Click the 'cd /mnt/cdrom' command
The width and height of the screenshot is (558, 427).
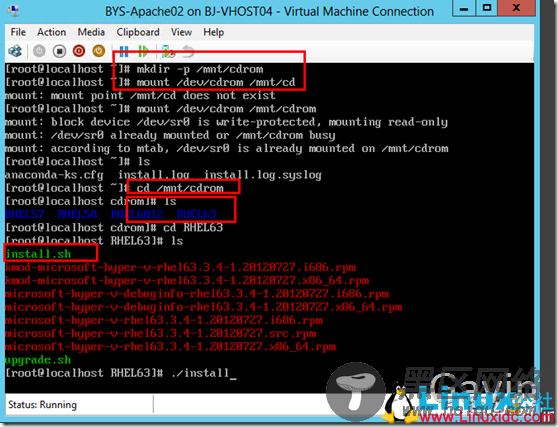pyautogui.click(x=180, y=188)
